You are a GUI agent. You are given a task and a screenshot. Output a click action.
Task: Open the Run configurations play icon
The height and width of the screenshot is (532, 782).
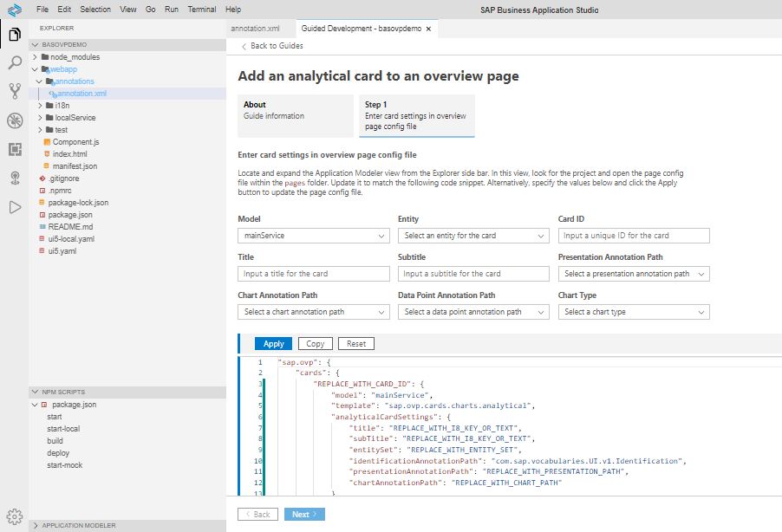[x=15, y=207]
